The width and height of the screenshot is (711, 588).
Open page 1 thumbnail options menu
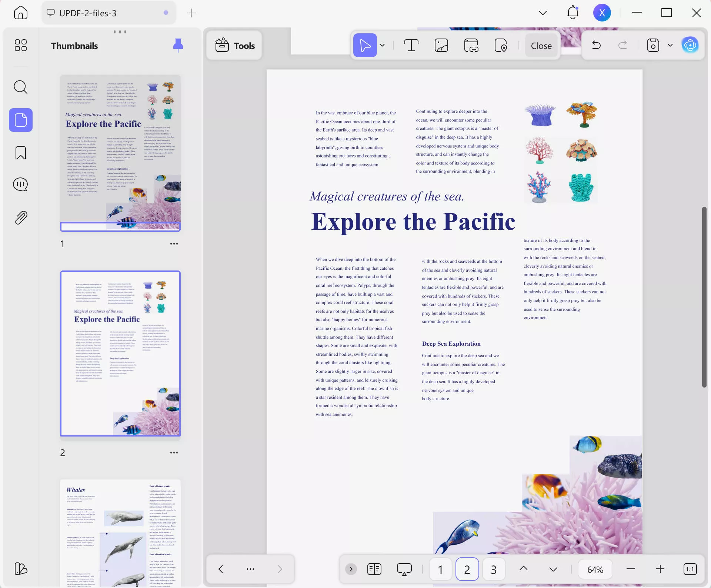(x=174, y=244)
